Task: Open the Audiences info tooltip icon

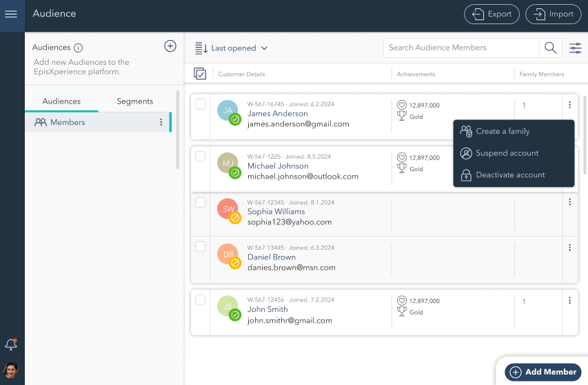Action: [78, 48]
